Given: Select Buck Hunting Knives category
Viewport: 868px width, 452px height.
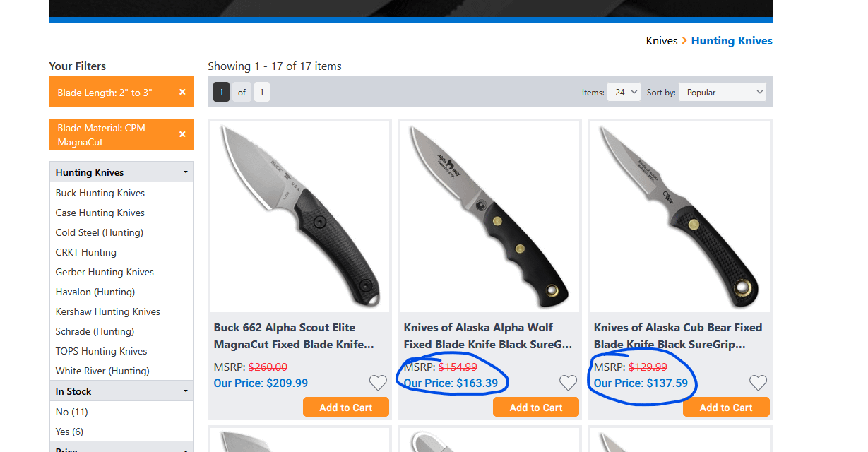Looking at the screenshot, I should pos(100,193).
